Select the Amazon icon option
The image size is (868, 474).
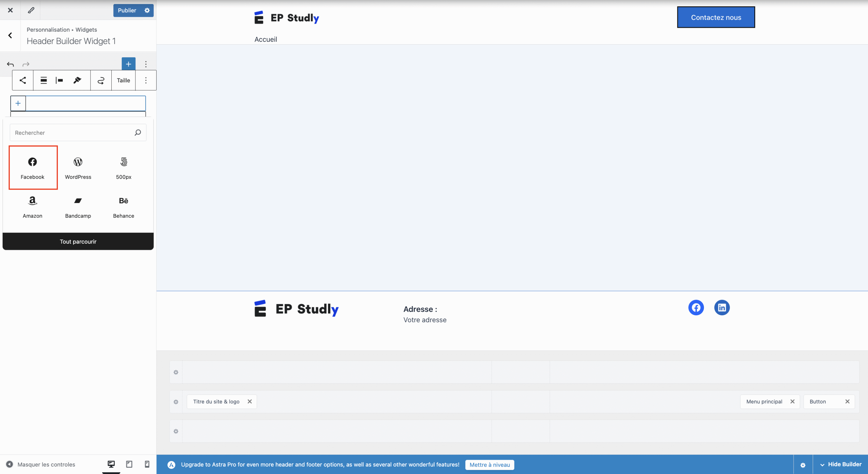click(33, 206)
